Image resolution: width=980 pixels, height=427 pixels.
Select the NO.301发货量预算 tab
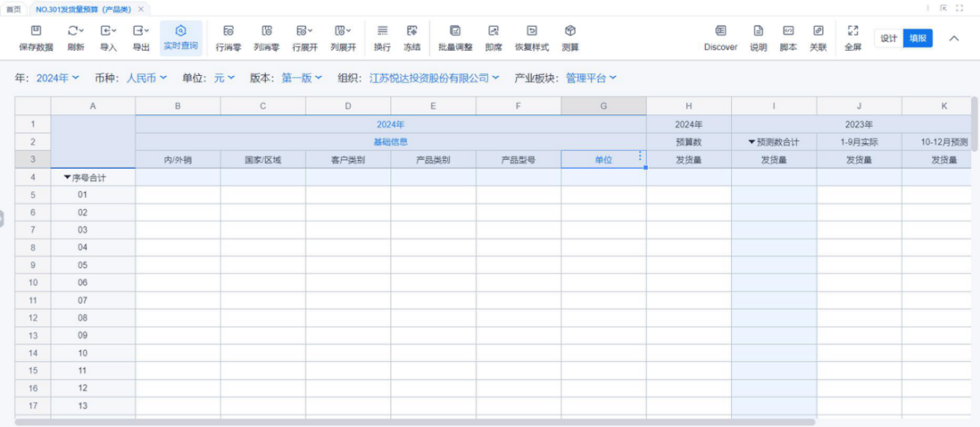click(x=84, y=9)
